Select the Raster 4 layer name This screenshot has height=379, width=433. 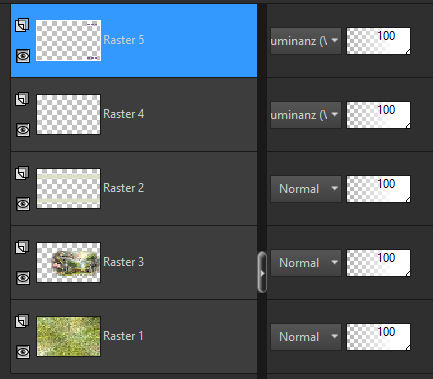tap(124, 114)
